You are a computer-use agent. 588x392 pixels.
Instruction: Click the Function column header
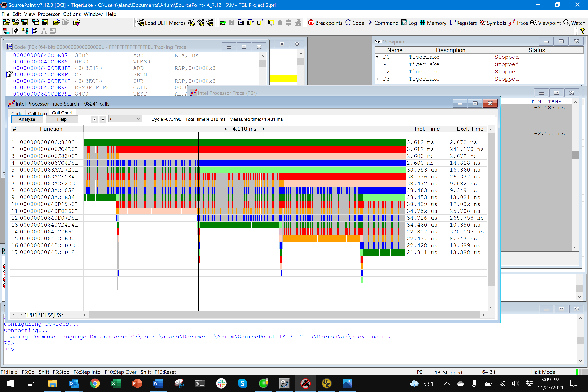pyautogui.click(x=51, y=129)
